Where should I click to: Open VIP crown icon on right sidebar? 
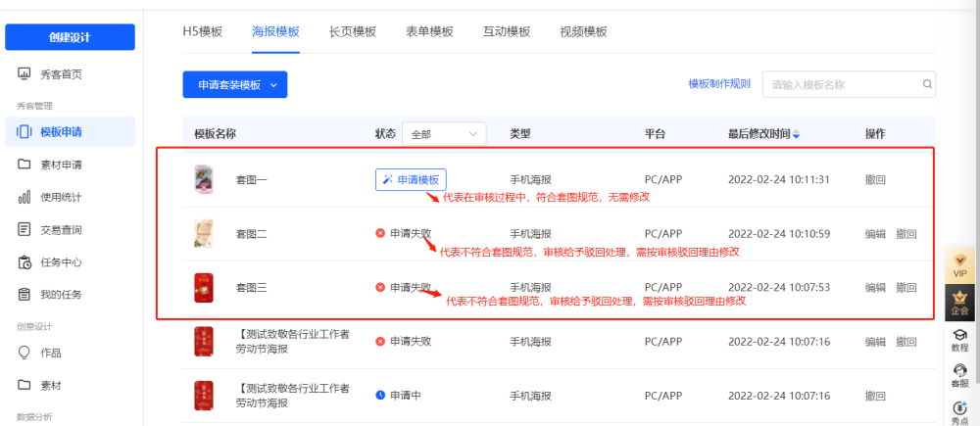point(959,264)
